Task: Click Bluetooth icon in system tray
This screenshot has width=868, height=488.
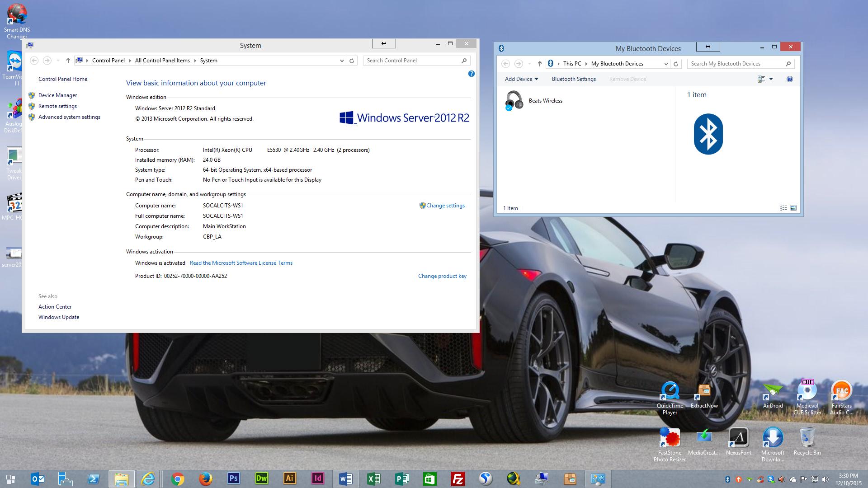Action: (x=728, y=479)
